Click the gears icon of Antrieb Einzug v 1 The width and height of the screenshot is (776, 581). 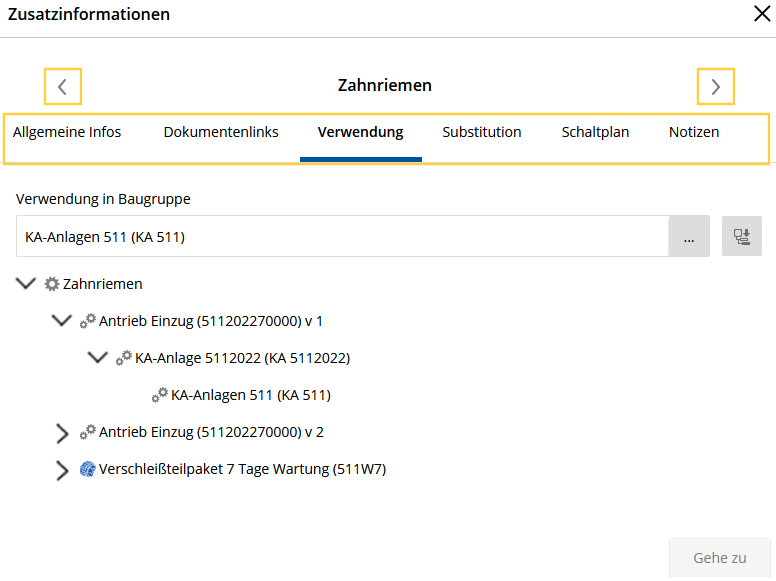88,321
